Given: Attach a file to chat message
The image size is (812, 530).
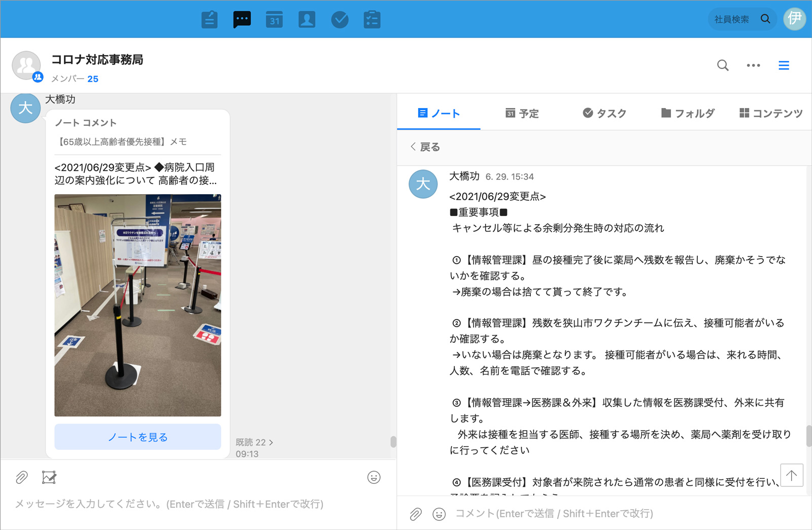Looking at the screenshot, I should tap(21, 477).
